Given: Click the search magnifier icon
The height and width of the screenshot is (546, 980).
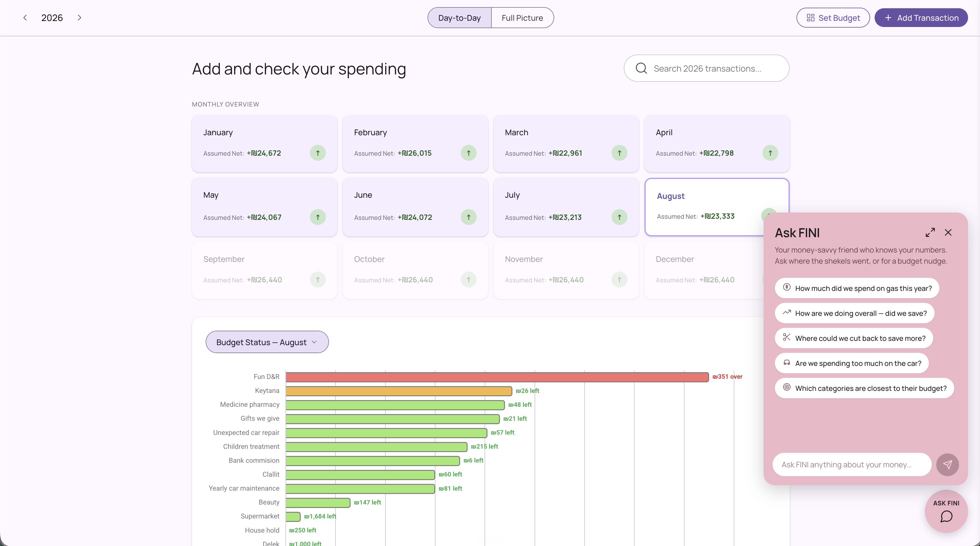Looking at the screenshot, I should point(641,68).
